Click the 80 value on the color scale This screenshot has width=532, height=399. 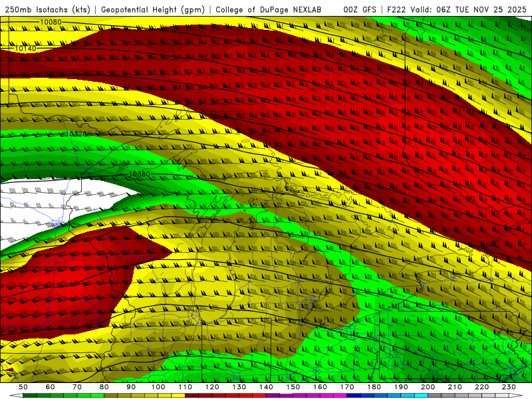(x=104, y=387)
